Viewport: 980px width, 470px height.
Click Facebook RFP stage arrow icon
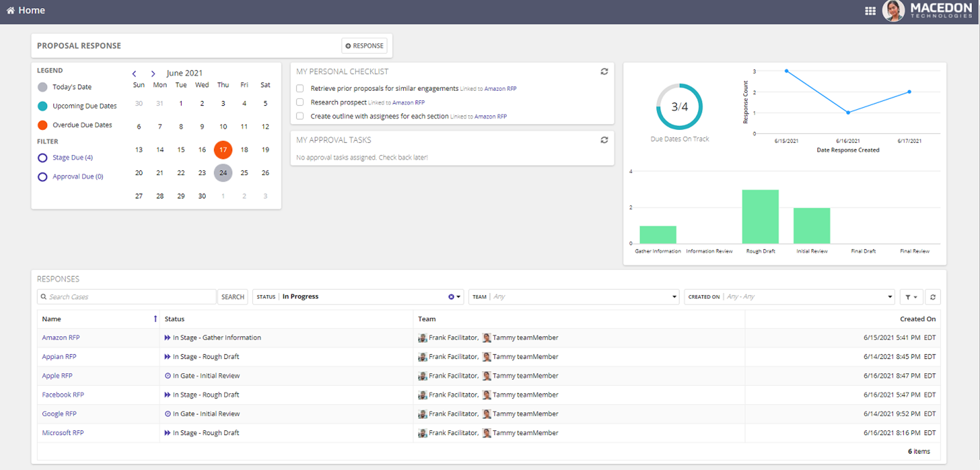[x=167, y=395]
